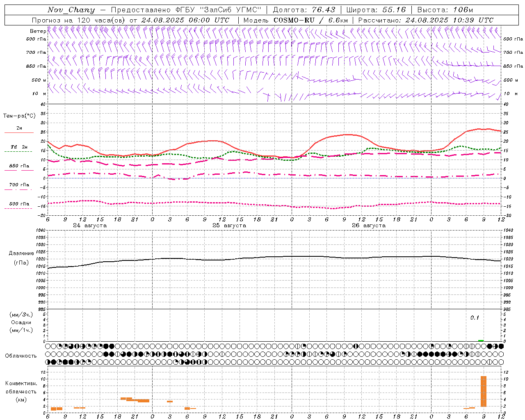Click the 'Td 2м' dew point legend entry
The image size is (525, 420).
coord(19,149)
